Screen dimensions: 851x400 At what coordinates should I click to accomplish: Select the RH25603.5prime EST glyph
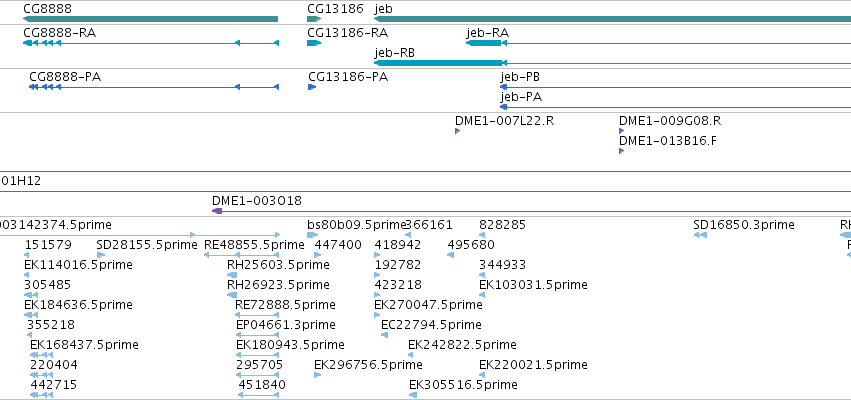coord(232,275)
